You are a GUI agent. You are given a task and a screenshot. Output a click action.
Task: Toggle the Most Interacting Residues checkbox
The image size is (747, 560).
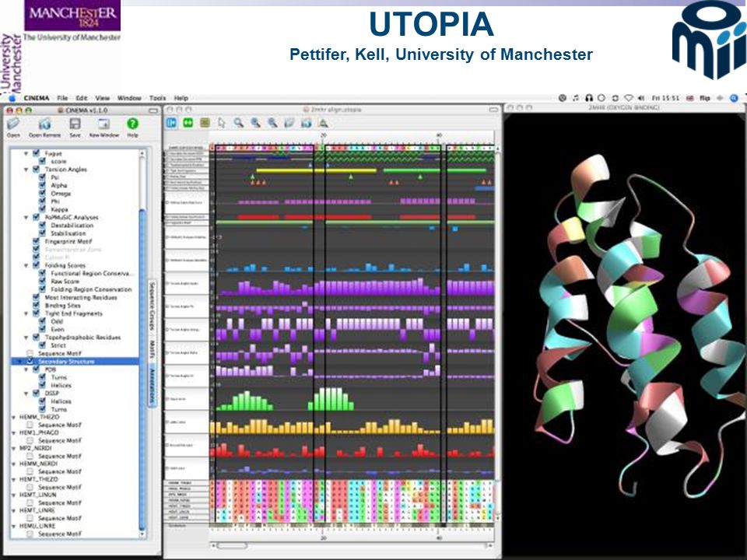tap(37, 297)
